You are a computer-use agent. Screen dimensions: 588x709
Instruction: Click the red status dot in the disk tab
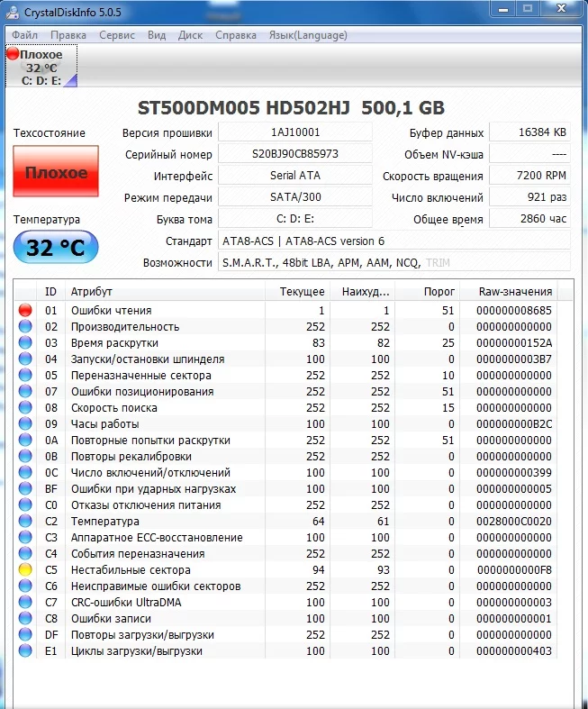point(13,54)
